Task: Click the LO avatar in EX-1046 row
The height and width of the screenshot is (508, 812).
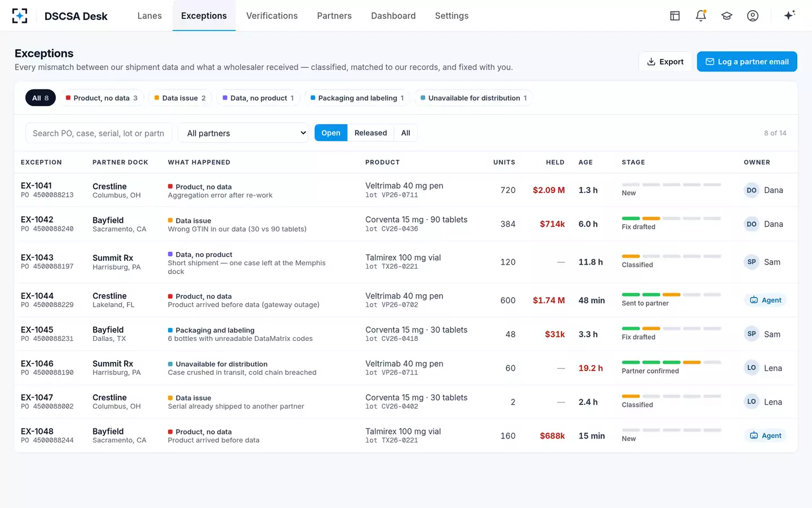Action: 752,368
